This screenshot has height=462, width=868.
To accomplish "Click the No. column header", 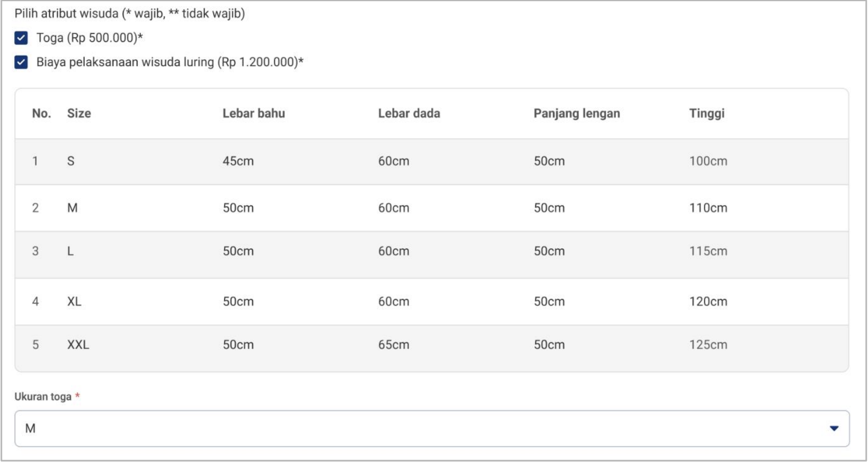I will (x=41, y=114).
